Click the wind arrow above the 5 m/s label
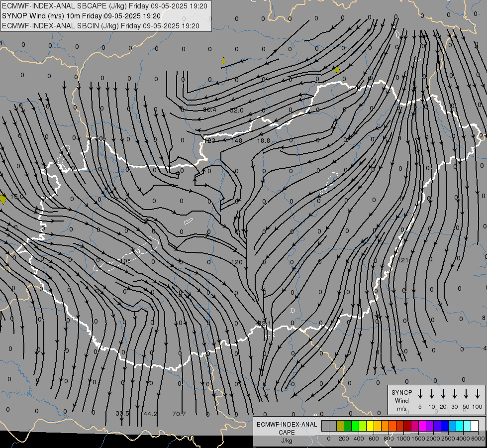 pyautogui.click(x=420, y=393)
